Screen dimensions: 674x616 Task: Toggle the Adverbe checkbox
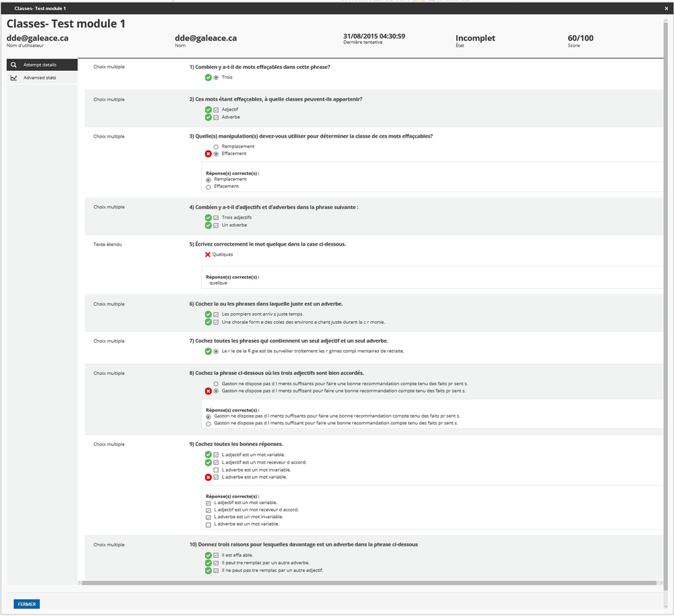[x=216, y=117]
